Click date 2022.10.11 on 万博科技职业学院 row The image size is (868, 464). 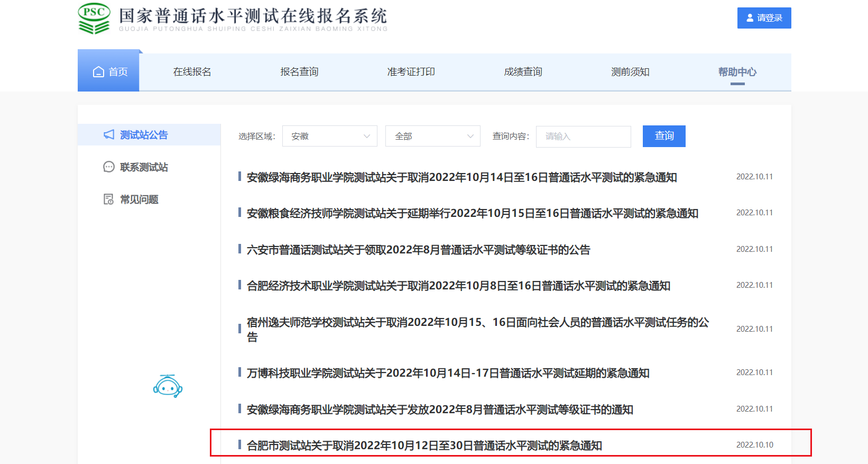click(754, 372)
